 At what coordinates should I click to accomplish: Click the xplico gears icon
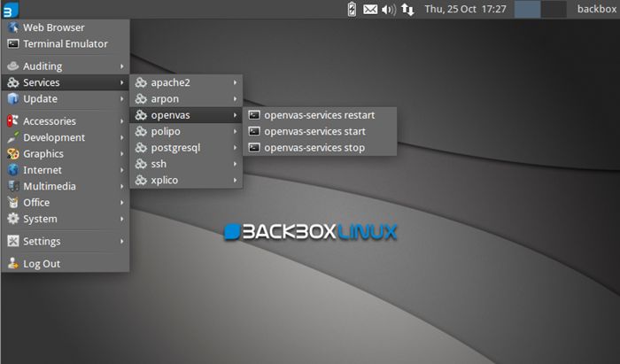(141, 180)
